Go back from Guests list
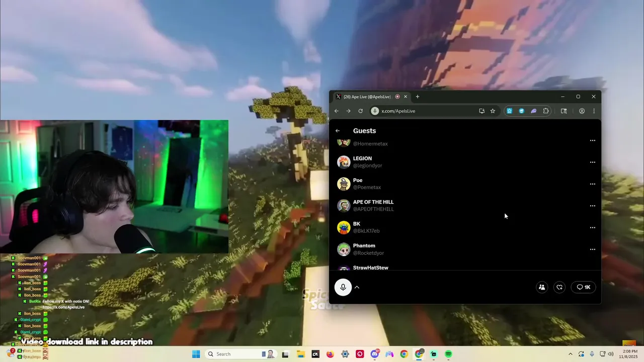This screenshot has height=362, width=644. point(338,131)
